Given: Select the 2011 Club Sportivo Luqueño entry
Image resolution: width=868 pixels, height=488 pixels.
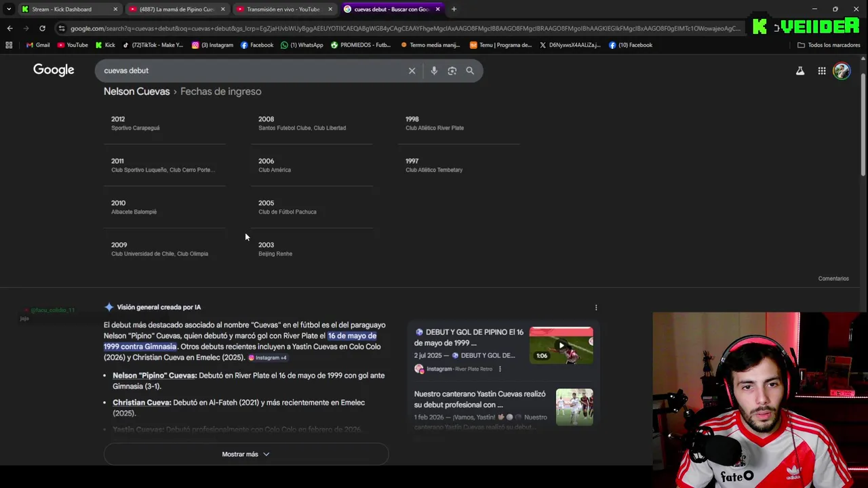Looking at the screenshot, I should point(163,165).
